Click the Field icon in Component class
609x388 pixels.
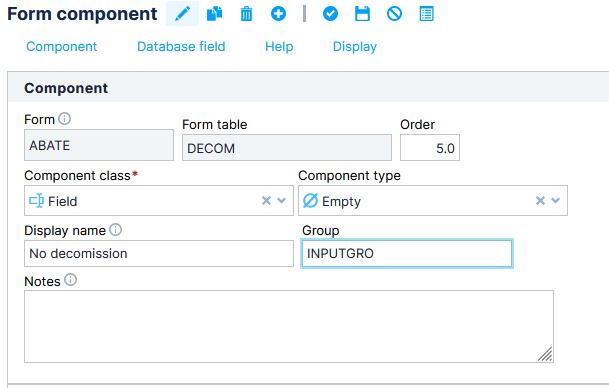point(37,201)
